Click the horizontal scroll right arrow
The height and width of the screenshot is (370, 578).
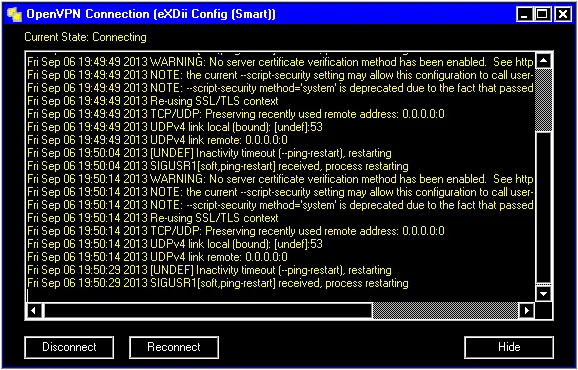(x=526, y=311)
